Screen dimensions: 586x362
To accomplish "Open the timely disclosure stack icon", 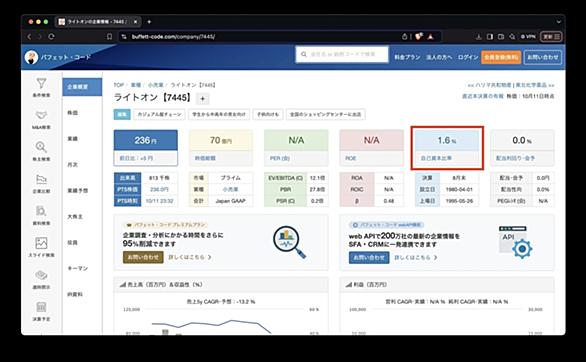I will click(x=41, y=275).
